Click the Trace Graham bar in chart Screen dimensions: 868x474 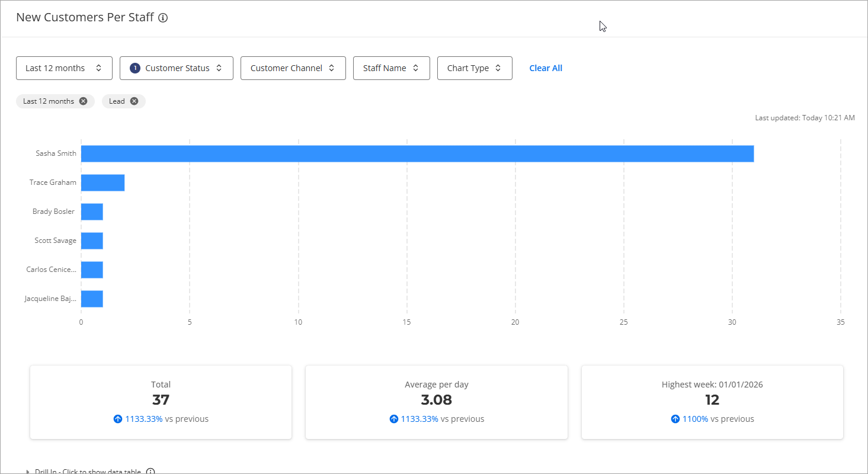103,182
